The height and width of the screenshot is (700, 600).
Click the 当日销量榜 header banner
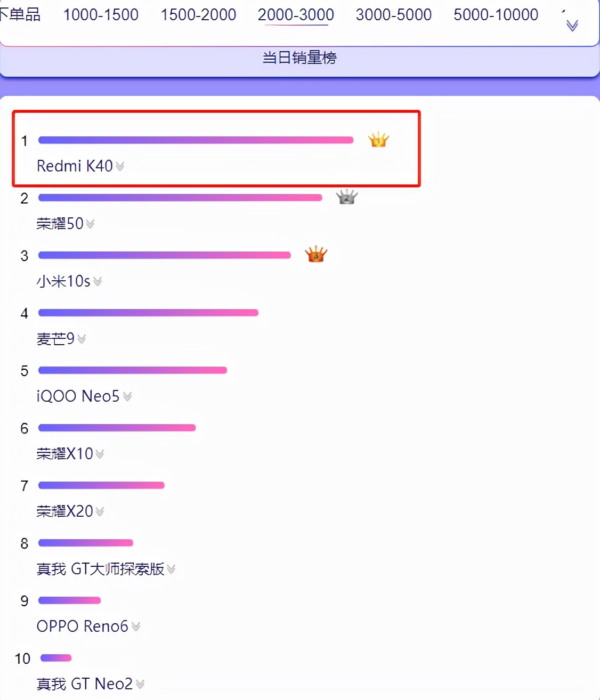[x=299, y=58]
